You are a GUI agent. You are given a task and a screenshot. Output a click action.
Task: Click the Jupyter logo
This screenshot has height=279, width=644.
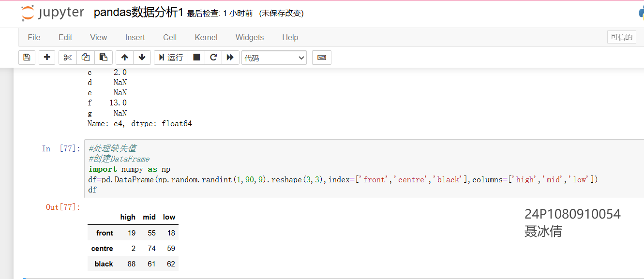pyautogui.click(x=53, y=13)
